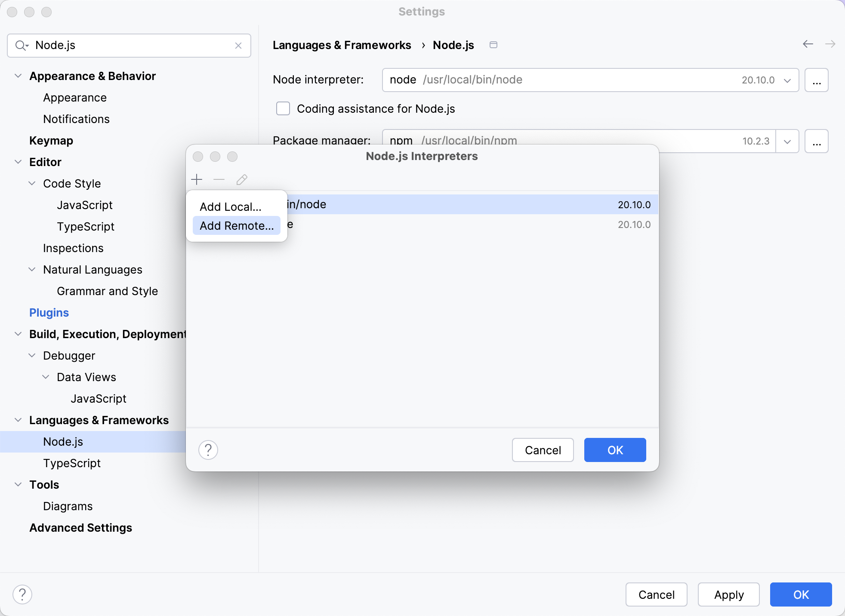This screenshot has width=845, height=616.
Task: Collapse the Editor settings section
Action: click(18, 162)
